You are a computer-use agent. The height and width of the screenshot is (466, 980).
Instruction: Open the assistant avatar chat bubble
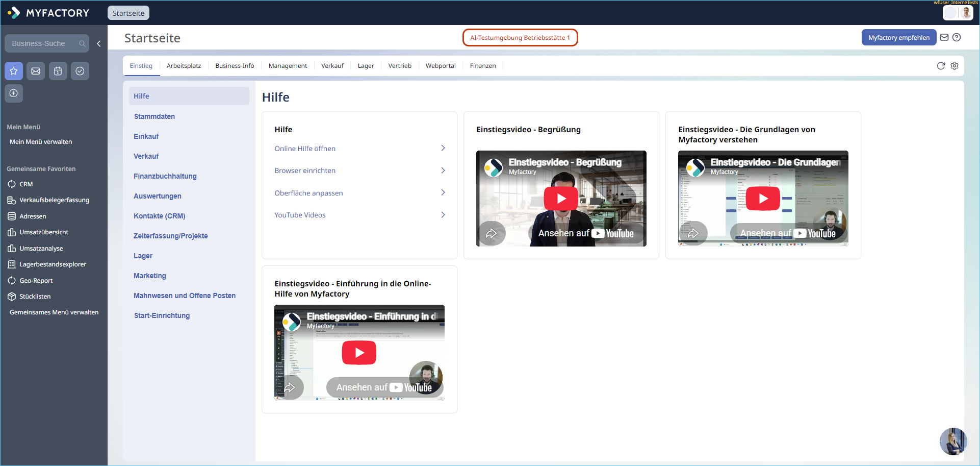coord(953,441)
